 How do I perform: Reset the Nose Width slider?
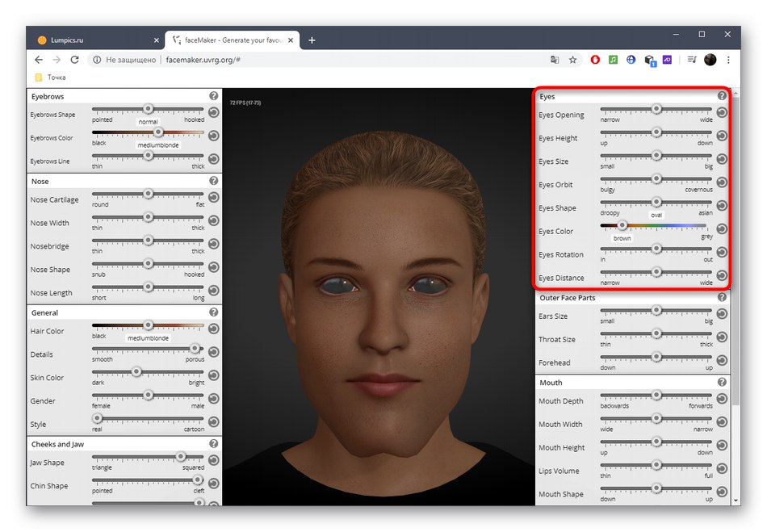213,220
